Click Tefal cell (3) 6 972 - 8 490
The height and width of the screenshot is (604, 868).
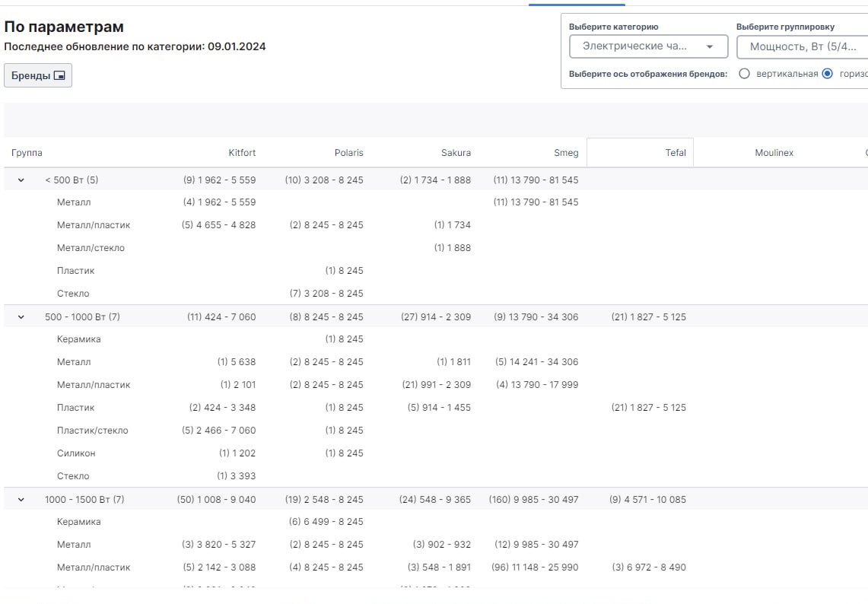pos(649,567)
